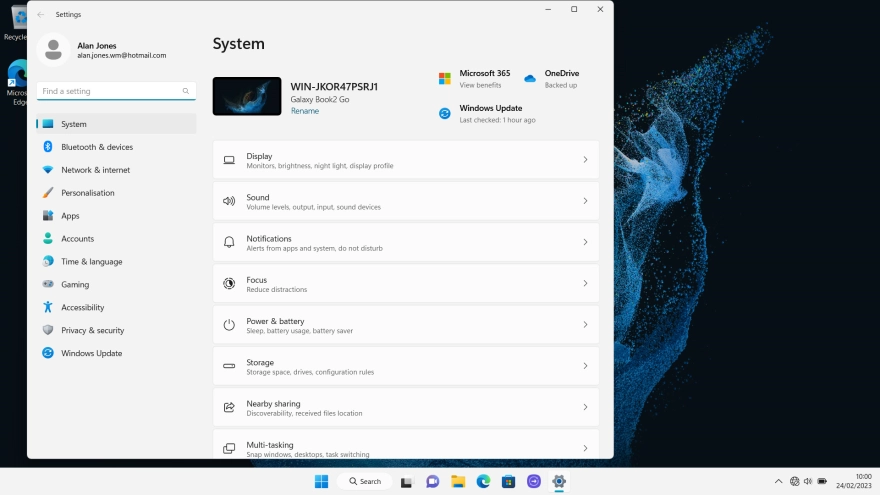The image size is (880, 495).
Task: Open Privacy & security section
Action: pos(92,330)
